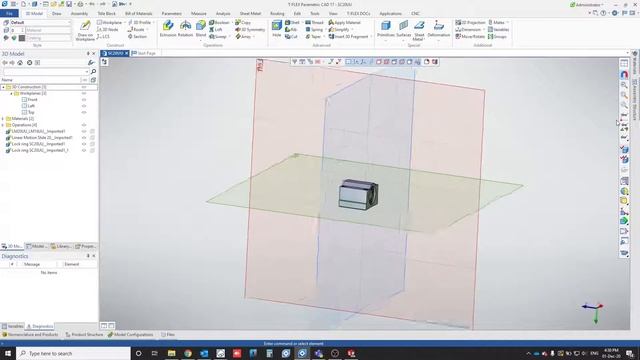The width and height of the screenshot is (640, 360).
Task: Toggle visibility of first Lock ring body
Action: click(x=84, y=144)
